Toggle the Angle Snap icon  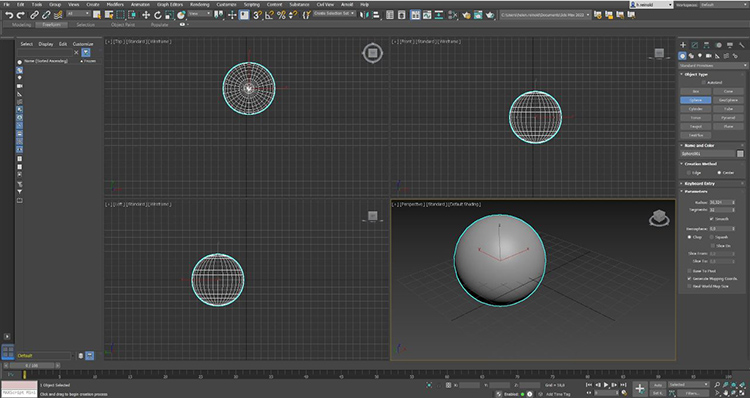(x=269, y=15)
